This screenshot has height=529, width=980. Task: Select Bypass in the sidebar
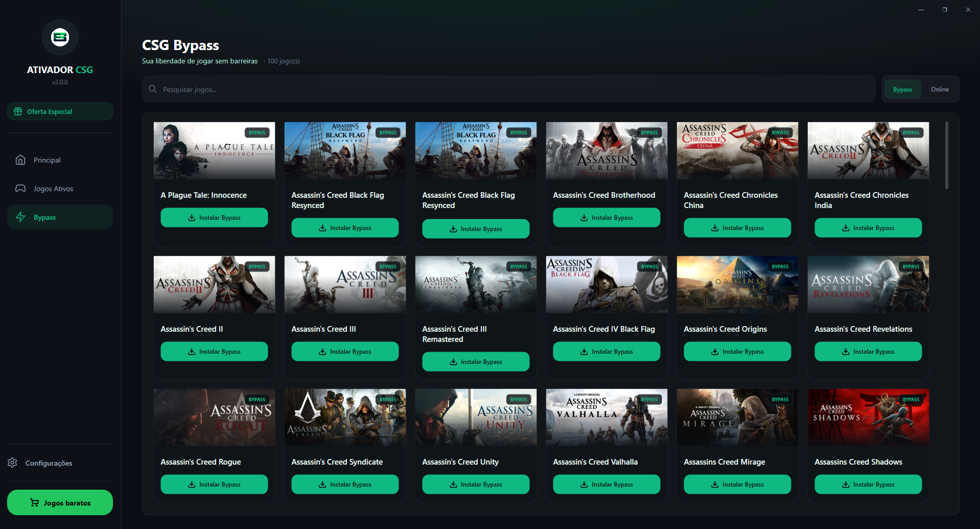(x=60, y=217)
